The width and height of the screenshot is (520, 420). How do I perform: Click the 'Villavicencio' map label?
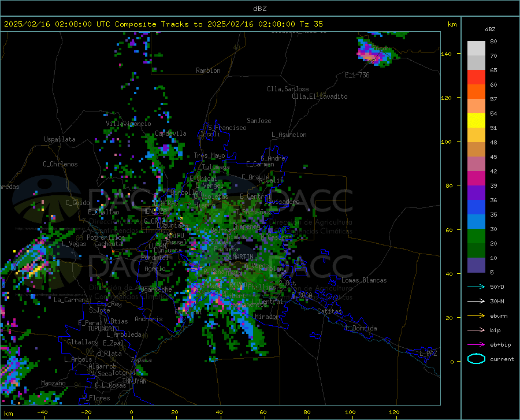pos(128,124)
